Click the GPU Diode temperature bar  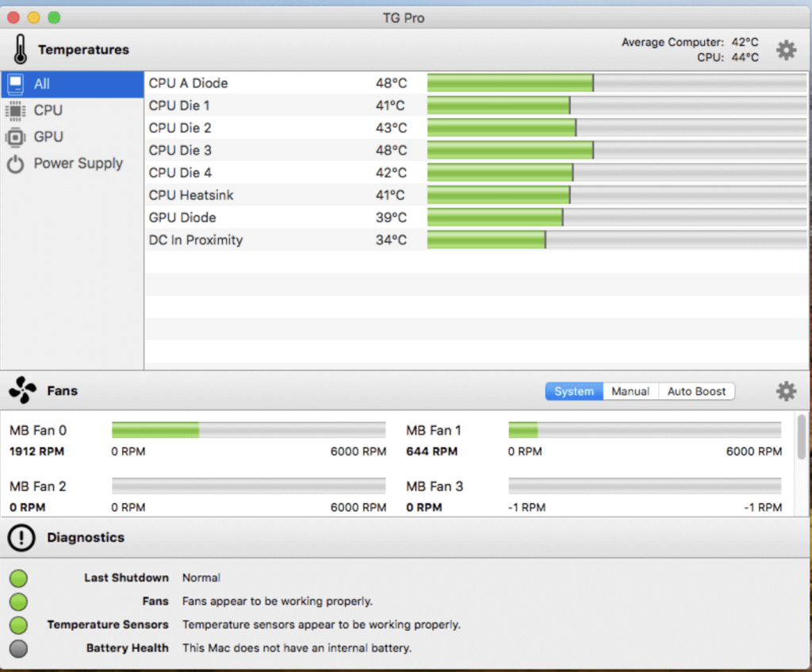point(617,217)
